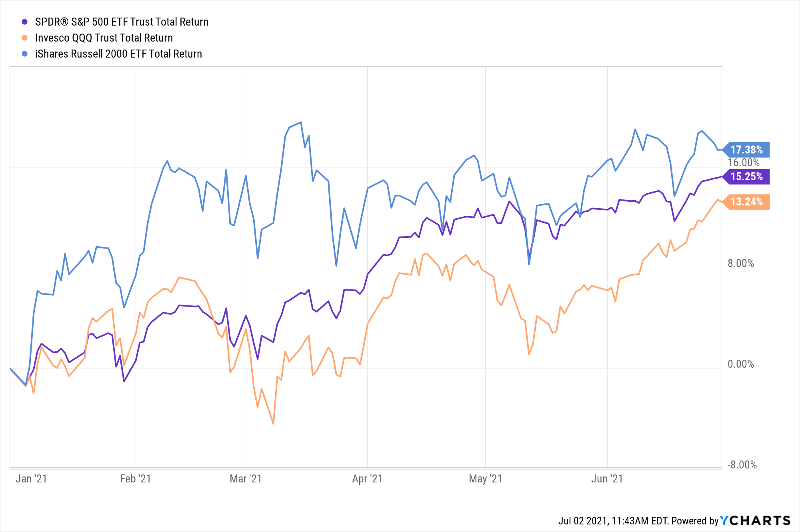Select the Feb '21 x-axis label
The image size is (800, 532).
135,478
